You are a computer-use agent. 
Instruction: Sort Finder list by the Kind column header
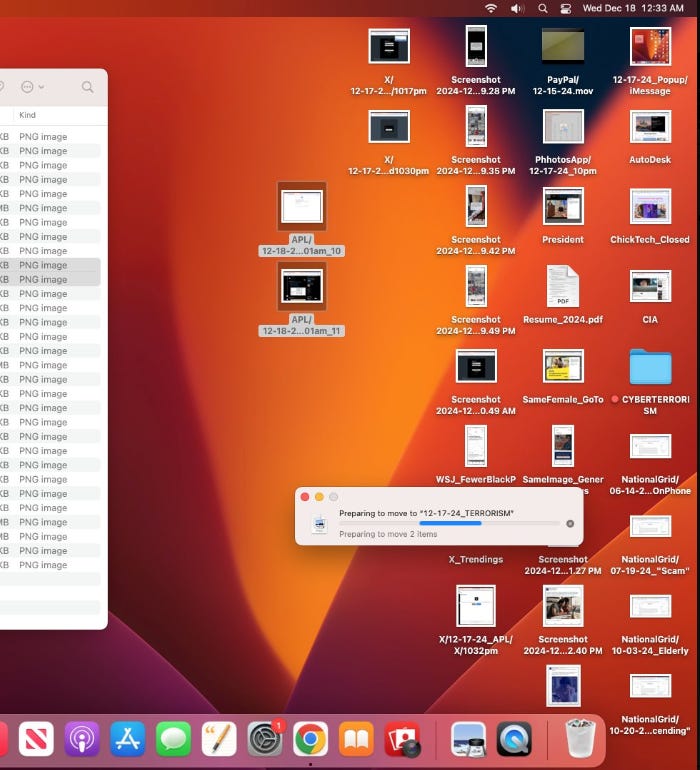pyautogui.click(x=28, y=115)
